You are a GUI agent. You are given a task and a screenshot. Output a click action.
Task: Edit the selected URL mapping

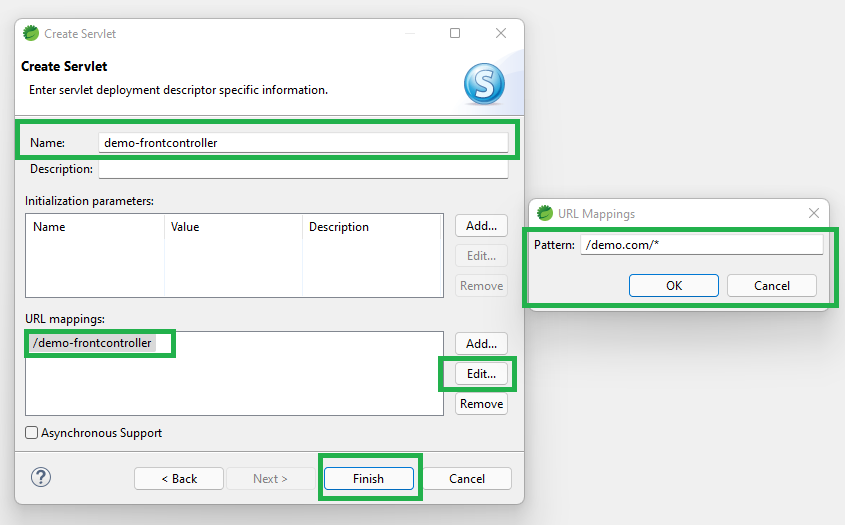pos(481,374)
